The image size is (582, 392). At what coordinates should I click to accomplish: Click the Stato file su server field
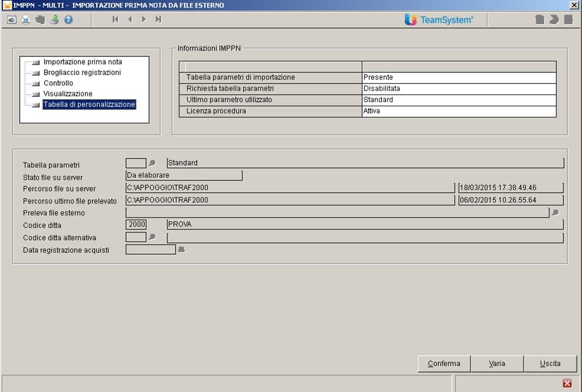coord(184,175)
